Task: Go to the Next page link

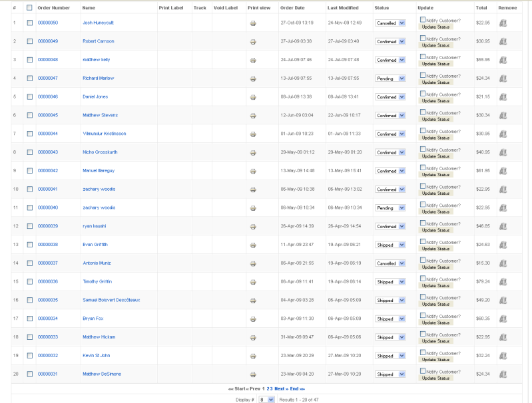Action: [281, 389]
